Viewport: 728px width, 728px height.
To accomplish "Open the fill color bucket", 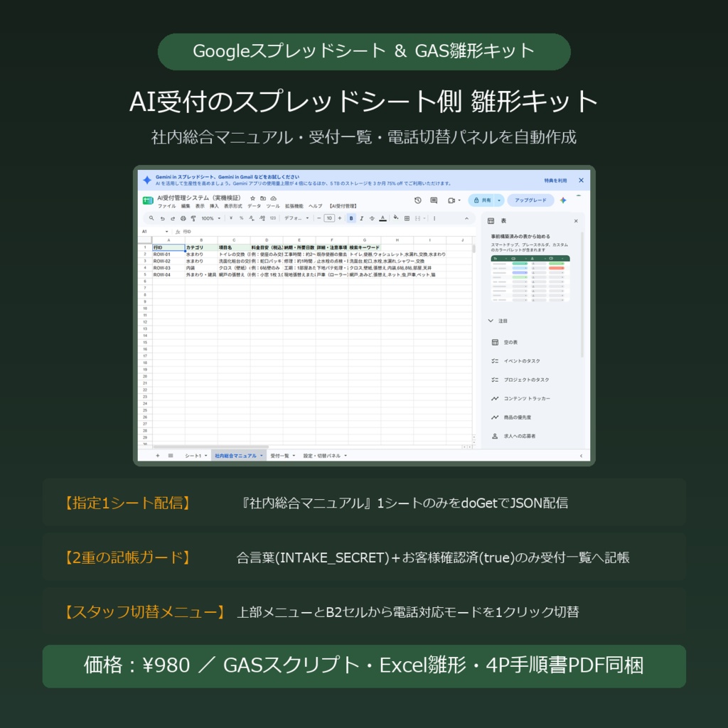I will pyautogui.click(x=396, y=218).
